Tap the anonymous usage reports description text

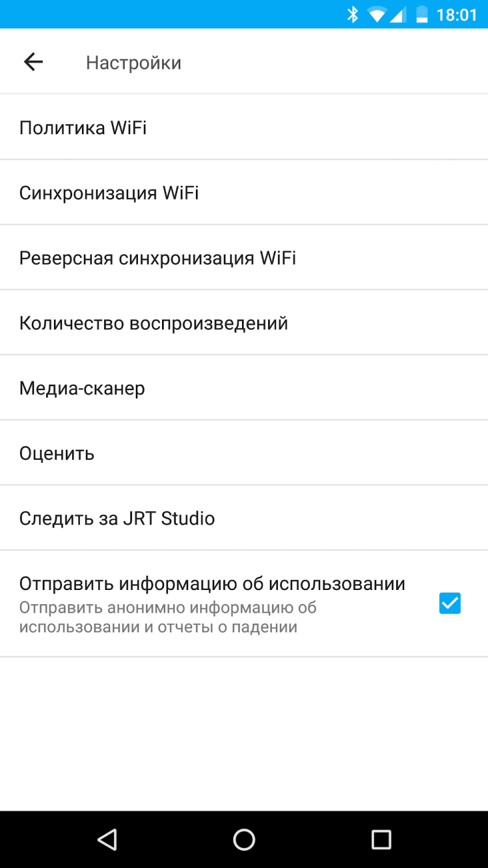coord(168,617)
